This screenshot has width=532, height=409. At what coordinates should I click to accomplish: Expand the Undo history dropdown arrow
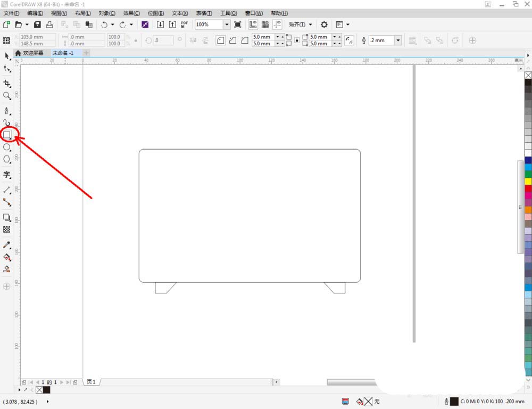coord(112,24)
